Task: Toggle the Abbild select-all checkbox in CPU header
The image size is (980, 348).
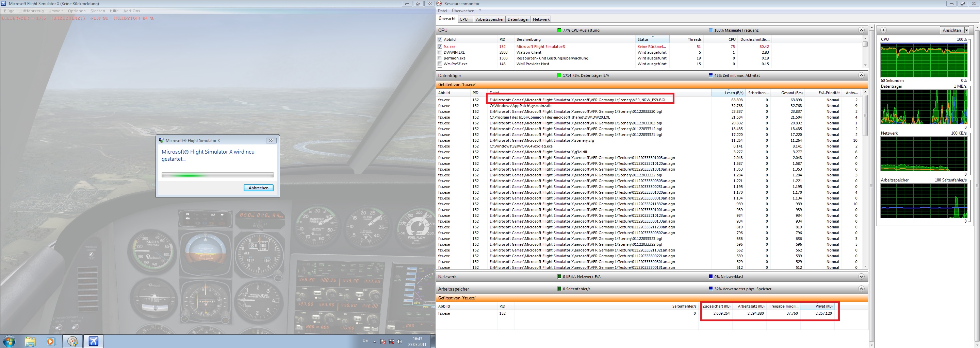Action: coord(440,39)
